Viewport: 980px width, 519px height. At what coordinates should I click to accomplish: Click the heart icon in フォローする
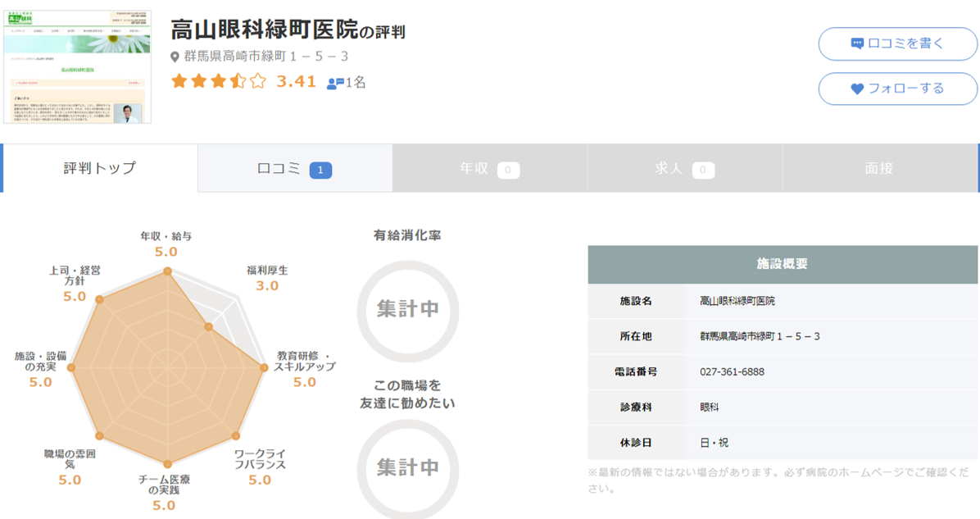(857, 89)
